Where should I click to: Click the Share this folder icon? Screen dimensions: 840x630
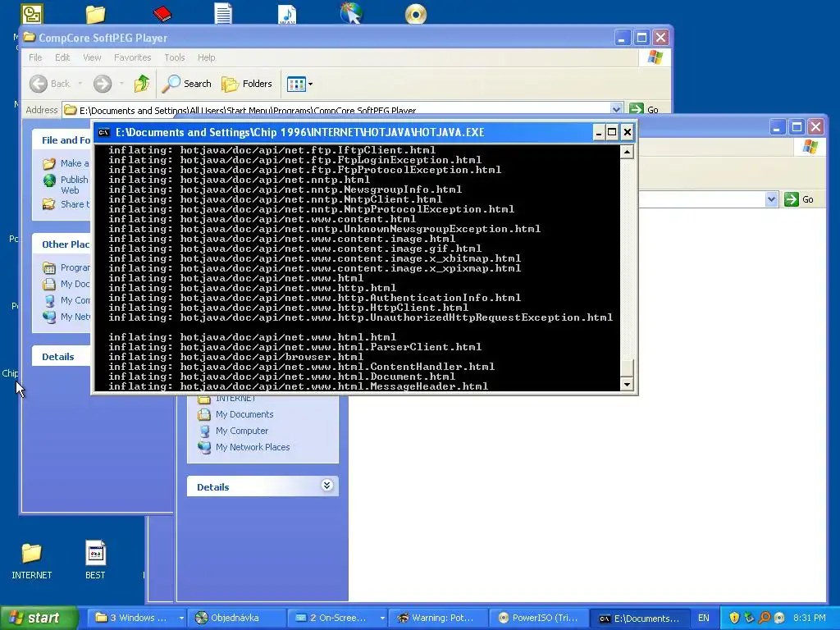[x=49, y=204]
